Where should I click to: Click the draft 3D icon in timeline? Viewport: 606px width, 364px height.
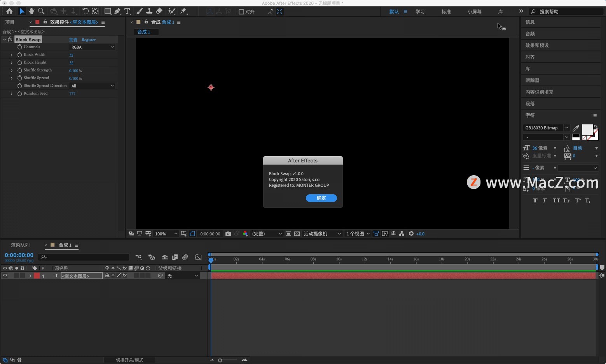point(152,257)
